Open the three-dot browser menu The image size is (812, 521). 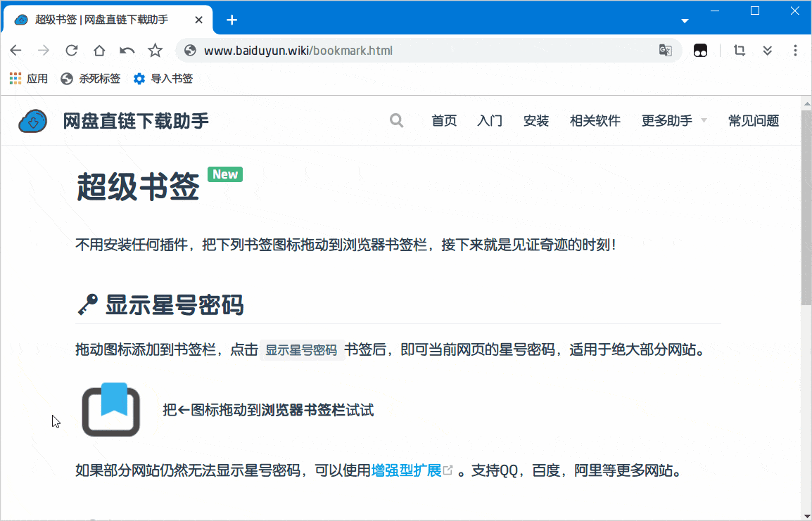[795, 50]
